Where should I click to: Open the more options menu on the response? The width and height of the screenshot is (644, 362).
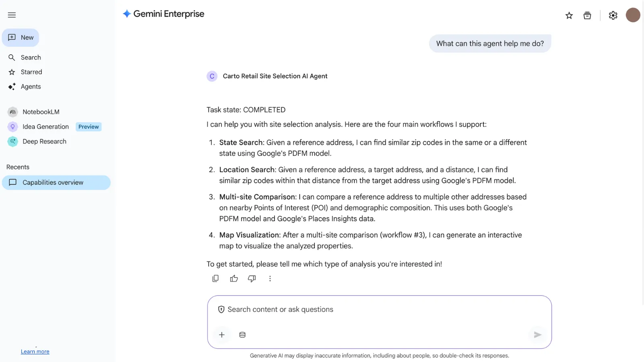click(x=270, y=278)
